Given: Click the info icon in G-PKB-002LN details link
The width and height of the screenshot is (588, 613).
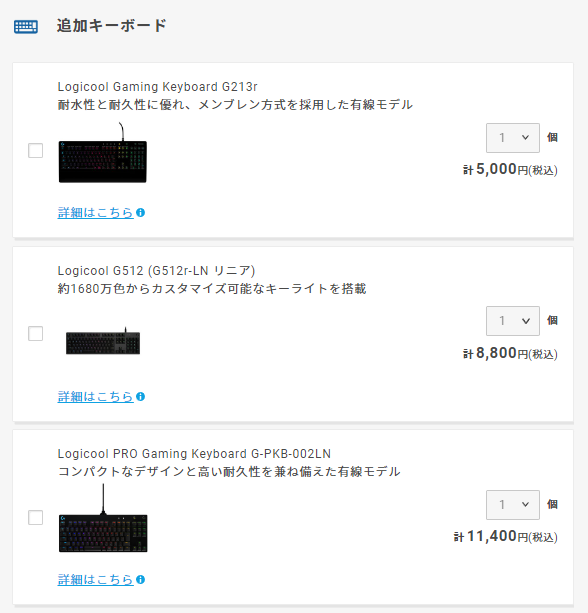Looking at the screenshot, I should point(140,579).
